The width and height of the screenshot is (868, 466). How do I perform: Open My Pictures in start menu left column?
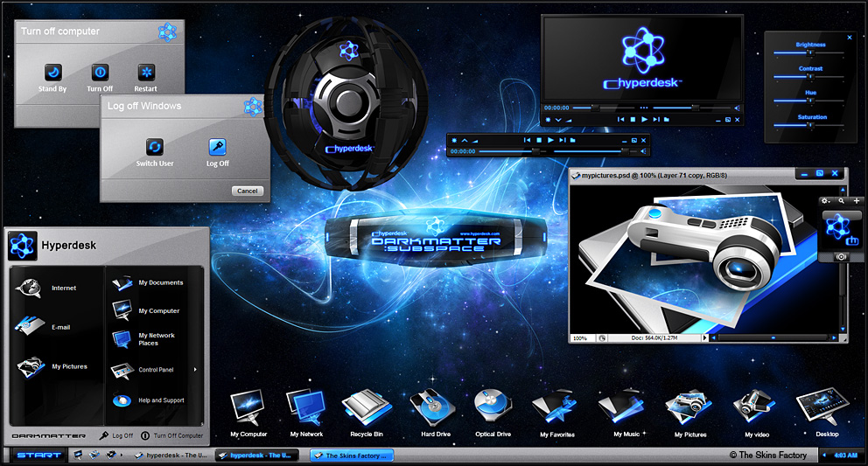[52, 366]
